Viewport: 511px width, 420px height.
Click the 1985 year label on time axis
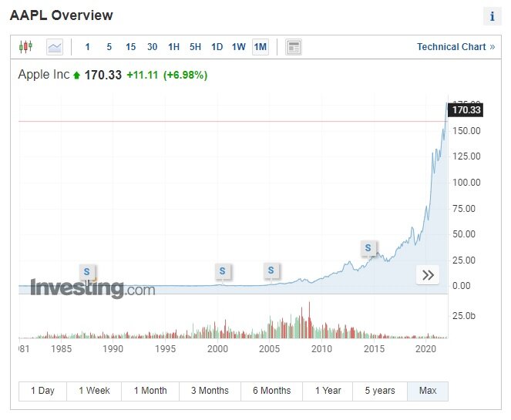pyautogui.click(x=61, y=349)
